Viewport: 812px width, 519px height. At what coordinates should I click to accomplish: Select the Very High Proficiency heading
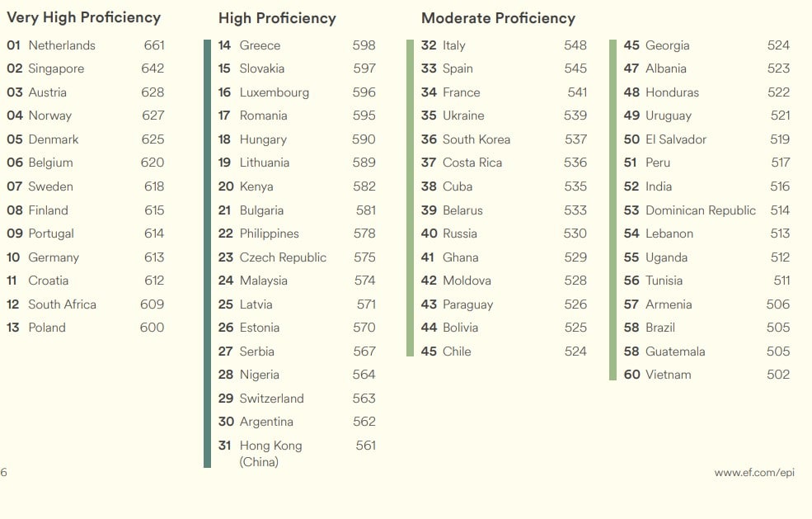click(x=84, y=17)
